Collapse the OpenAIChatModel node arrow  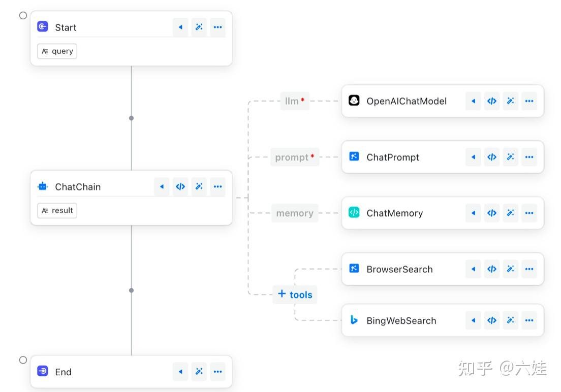pos(473,101)
